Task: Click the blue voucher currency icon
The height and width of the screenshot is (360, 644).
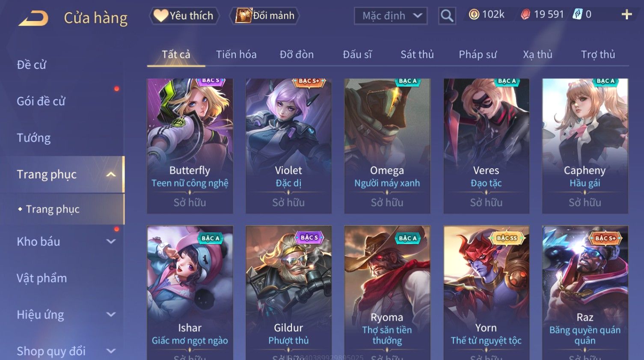Action: [x=578, y=15]
